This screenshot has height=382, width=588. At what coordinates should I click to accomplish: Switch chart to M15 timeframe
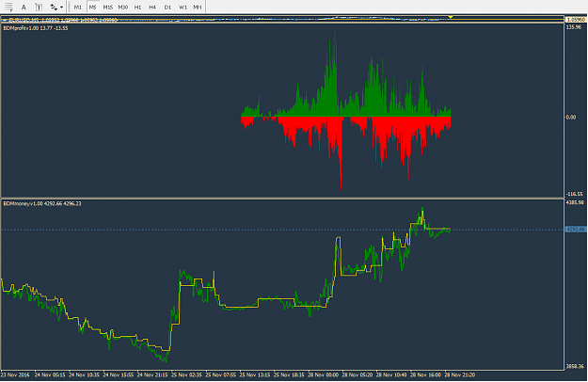click(x=108, y=7)
